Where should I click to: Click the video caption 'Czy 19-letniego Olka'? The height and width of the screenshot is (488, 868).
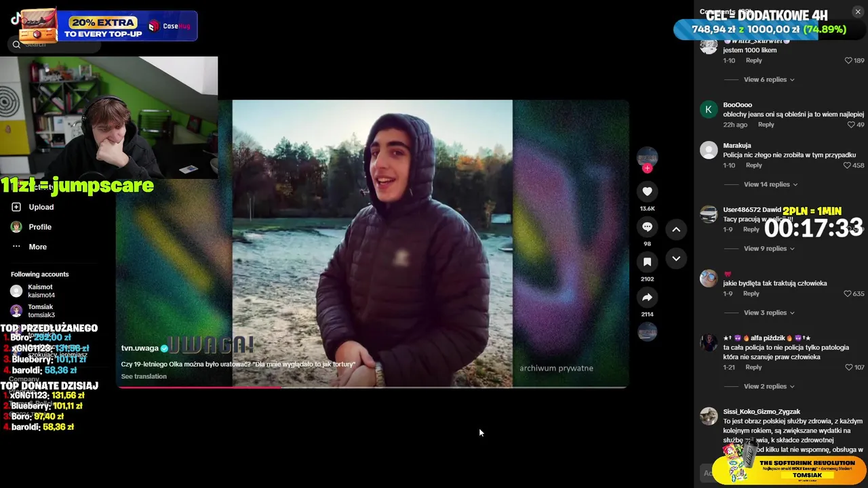pos(238,364)
